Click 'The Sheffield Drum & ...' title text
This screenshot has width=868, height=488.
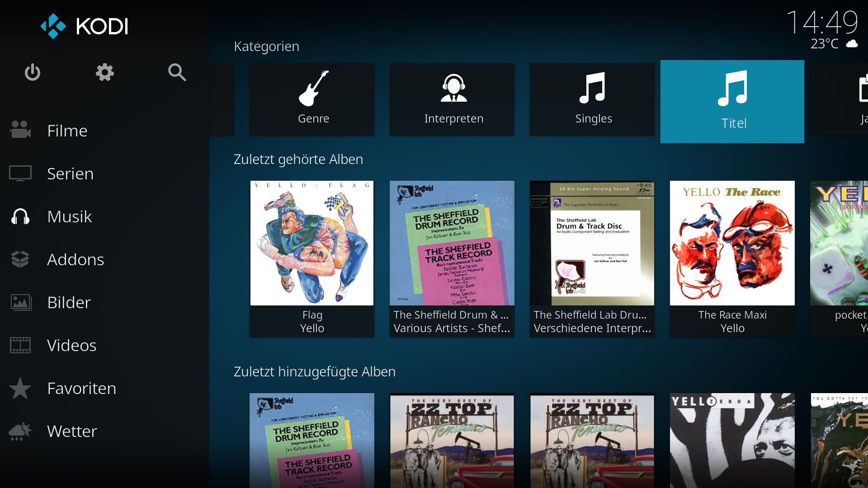[451, 314]
